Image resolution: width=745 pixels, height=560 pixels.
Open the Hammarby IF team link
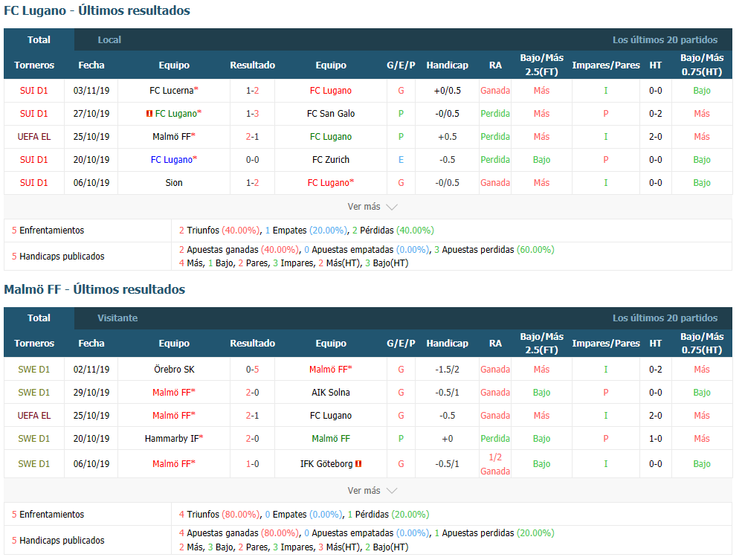pyautogui.click(x=172, y=438)
